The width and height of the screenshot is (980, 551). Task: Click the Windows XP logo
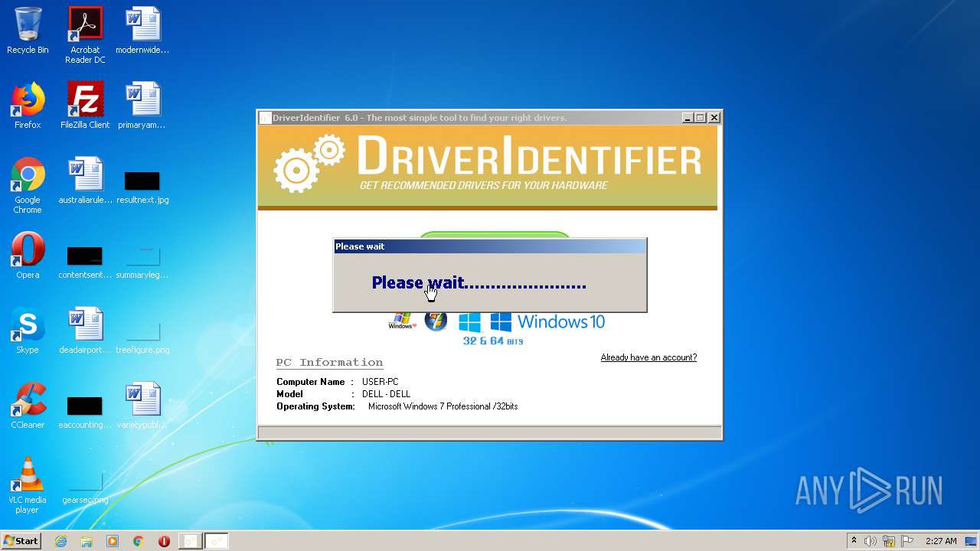point(402,321)
